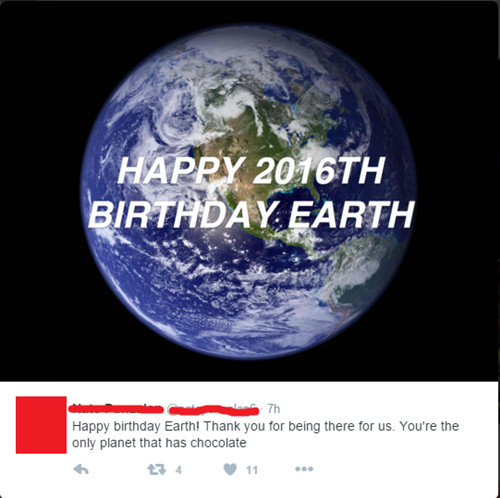Retweet using the retweet arrows icon
The image size is (500, 498).
pos(157,470)
